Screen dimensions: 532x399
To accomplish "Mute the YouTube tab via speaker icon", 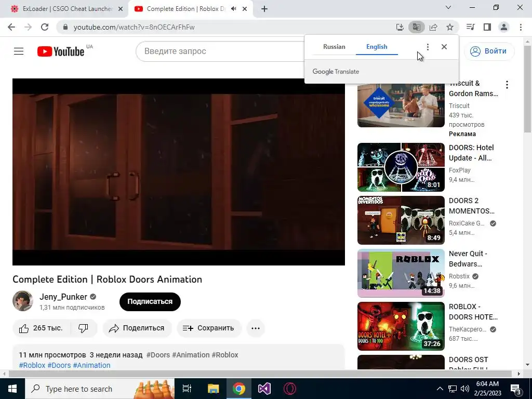I will [x=233, y=9].
